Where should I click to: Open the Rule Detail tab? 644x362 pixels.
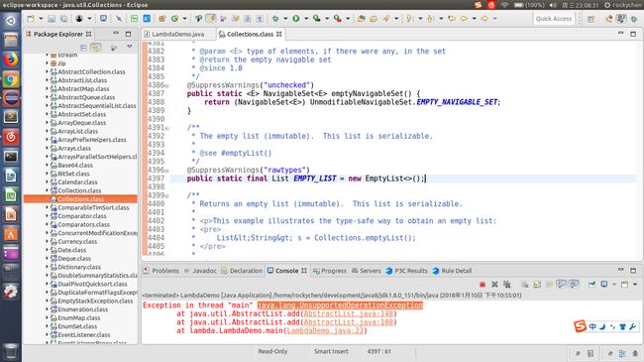(x=452, y=271)
